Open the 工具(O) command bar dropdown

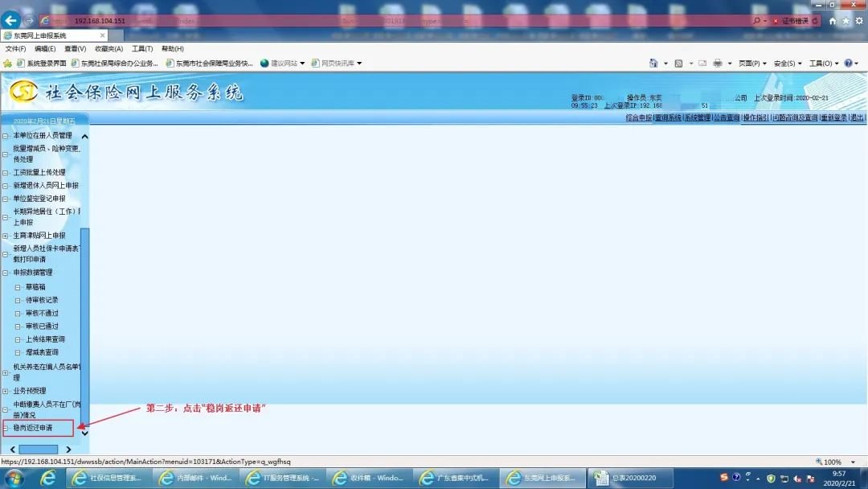[824, 63]
